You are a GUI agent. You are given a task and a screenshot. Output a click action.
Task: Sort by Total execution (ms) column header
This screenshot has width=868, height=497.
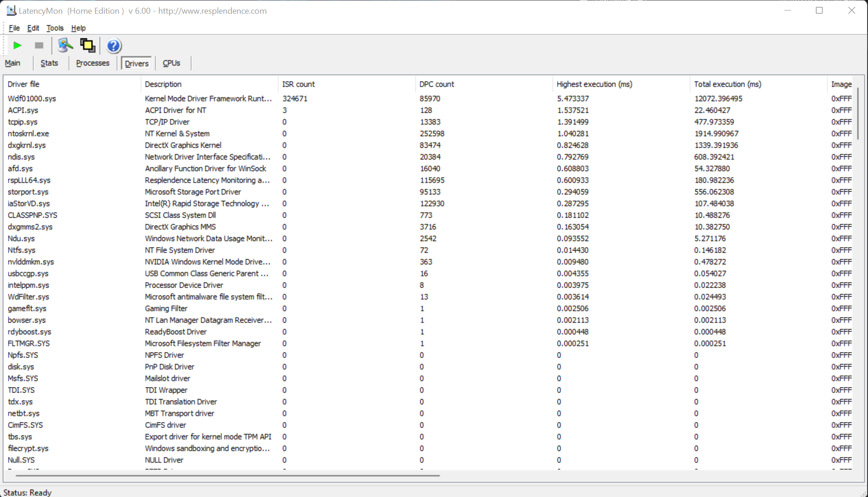tap(758, 84)
